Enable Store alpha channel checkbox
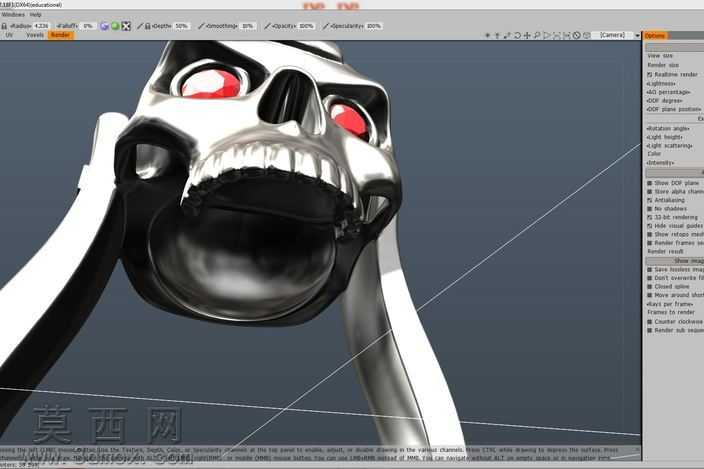 pyautogui.click(x=649, y=192)
